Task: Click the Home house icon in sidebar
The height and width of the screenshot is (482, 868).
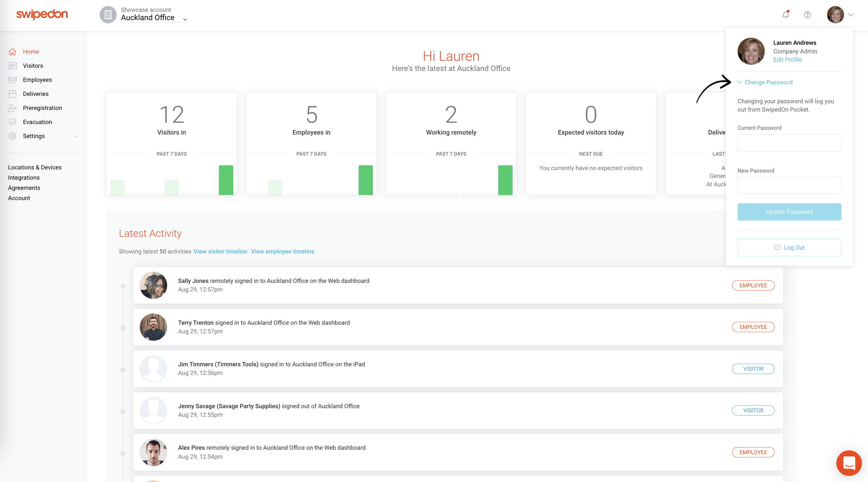Action: tap(12, 51)
